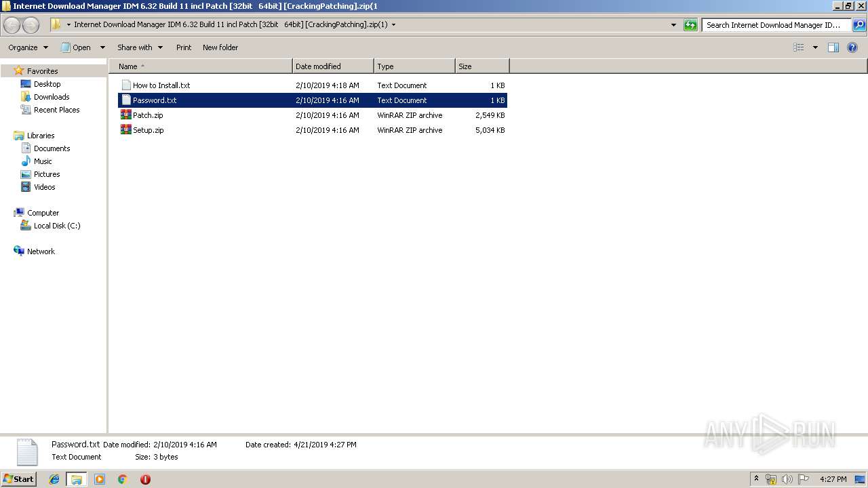The height and width of the screenshot is (488, 868).
Task: Select the Patch.zip archive icon
Action: [x=125, y=115]
